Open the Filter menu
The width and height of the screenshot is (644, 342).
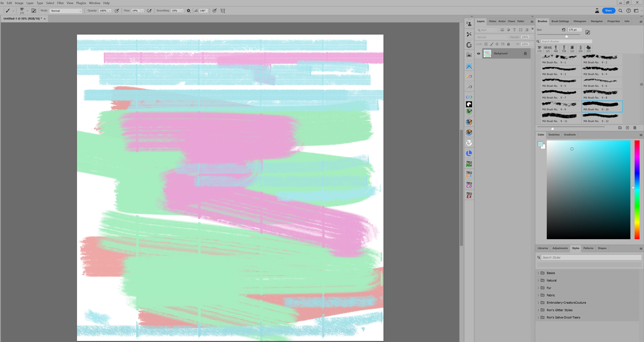tap(60, 3)
